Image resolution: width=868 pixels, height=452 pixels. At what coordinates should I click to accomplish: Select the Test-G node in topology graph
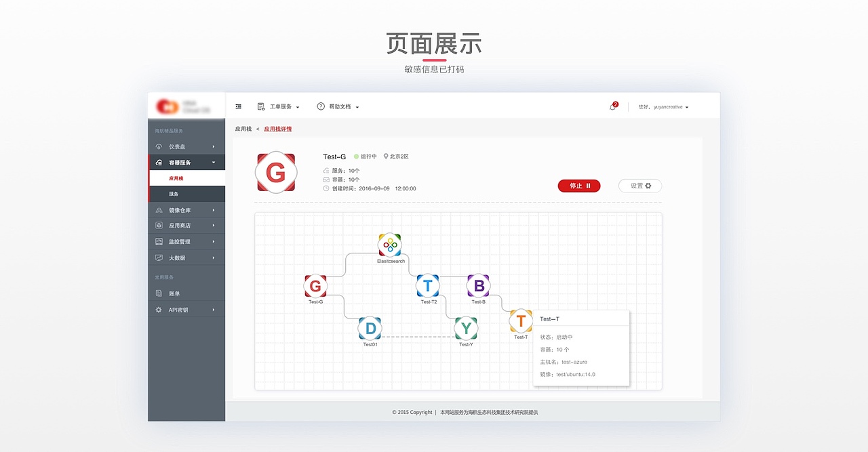pyautogui.click(x=315, y=286)
